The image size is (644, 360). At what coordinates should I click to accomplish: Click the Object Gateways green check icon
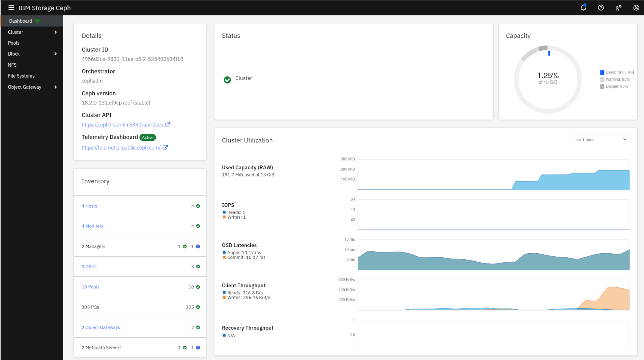[x=198, y=327]
